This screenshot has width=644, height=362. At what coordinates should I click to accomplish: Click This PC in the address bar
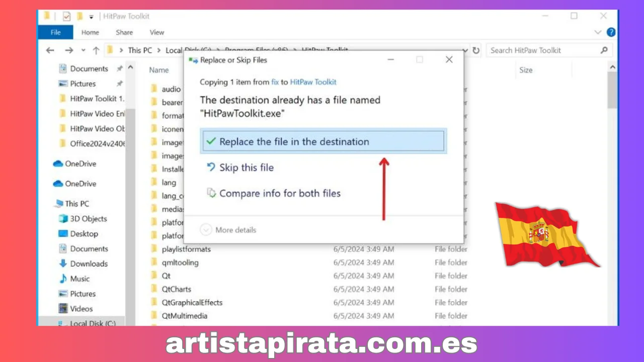click(140, 50)
